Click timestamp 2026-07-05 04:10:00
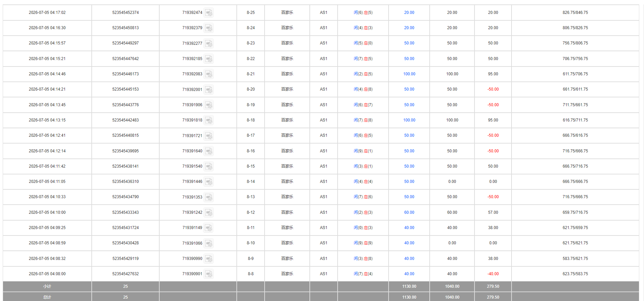 coord(47,212)
